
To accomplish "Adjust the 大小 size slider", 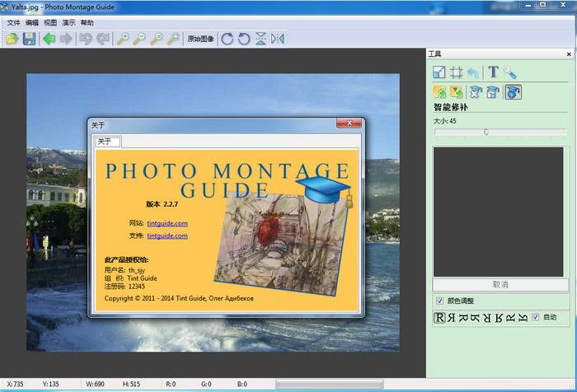I will [486, 132].
